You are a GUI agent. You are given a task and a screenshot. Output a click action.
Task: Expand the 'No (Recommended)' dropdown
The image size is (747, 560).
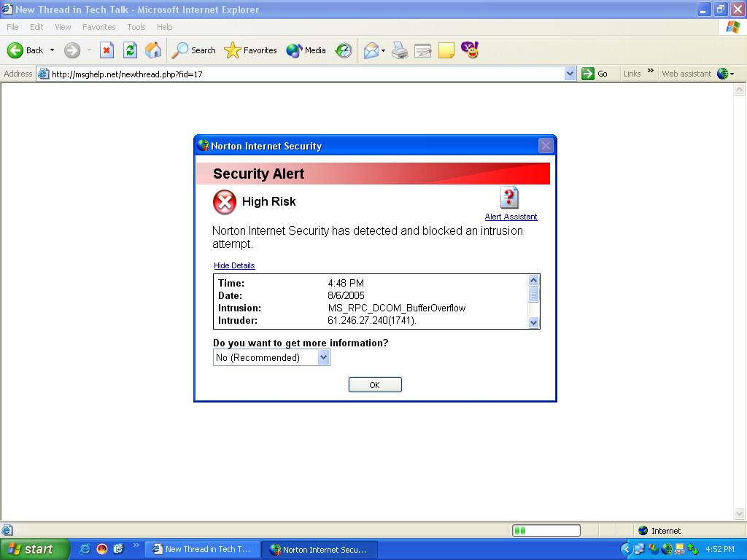point(324,357)
